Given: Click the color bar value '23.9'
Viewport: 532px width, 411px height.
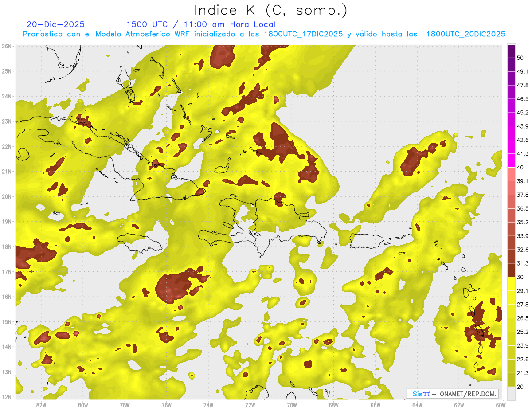Looking at the screenshot, I should coord(522,345).
